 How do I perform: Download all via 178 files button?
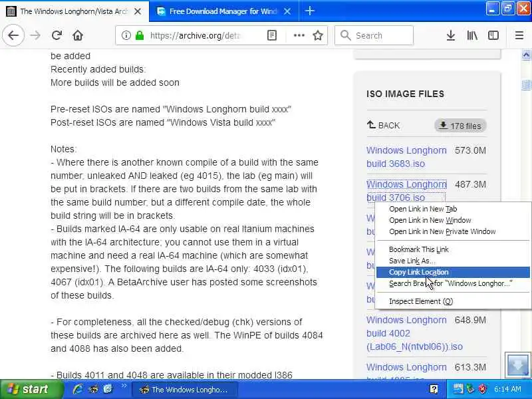tap(460, 126)
